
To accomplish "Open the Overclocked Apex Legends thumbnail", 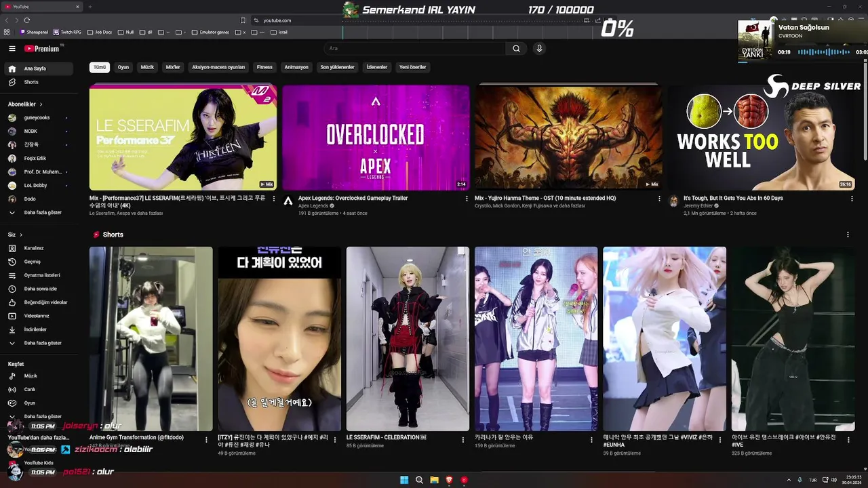I will (x=376, y=138).
